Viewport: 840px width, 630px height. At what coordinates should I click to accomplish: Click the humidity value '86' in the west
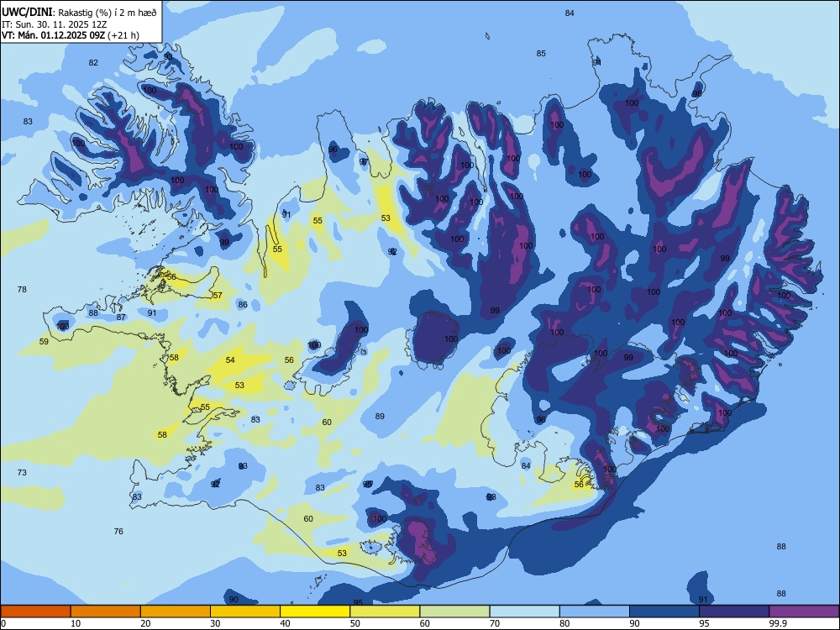click(243, 304)
